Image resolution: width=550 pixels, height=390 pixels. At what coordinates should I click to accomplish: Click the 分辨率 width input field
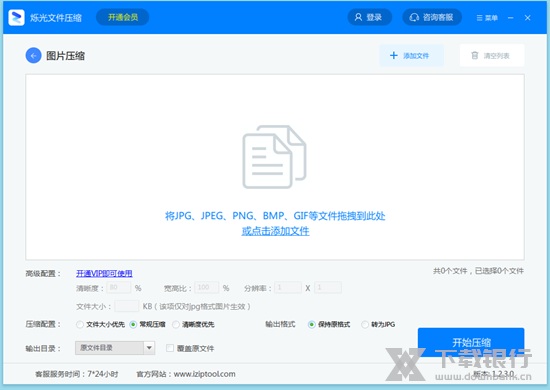pos(288,288)
